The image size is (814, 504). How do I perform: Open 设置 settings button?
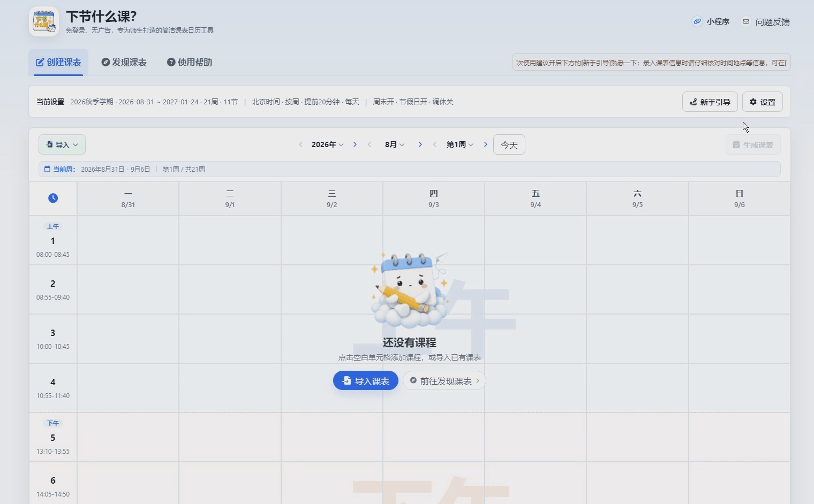tap(763, 102)
